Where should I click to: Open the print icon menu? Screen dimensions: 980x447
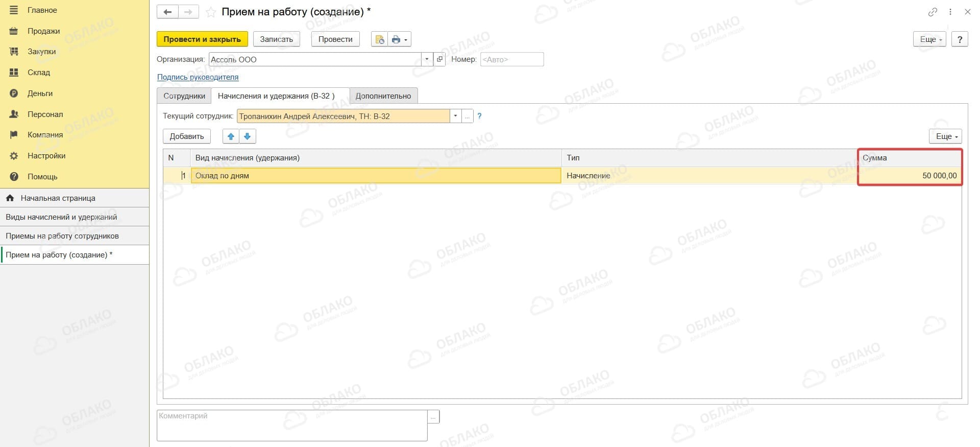coord(400,39)
